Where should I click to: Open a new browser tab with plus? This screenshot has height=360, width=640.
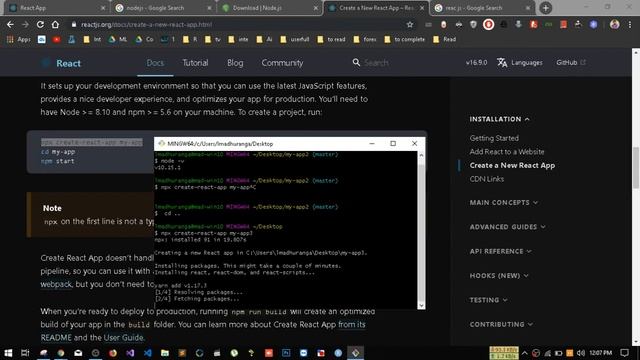545,8
